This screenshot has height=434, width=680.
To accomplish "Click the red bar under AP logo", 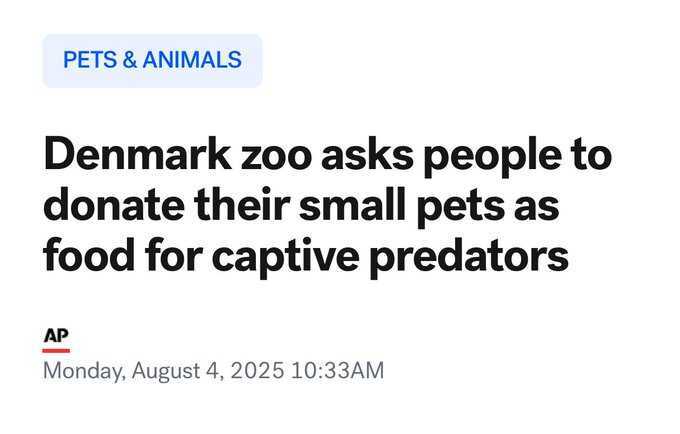I will [x=56, y=350].
